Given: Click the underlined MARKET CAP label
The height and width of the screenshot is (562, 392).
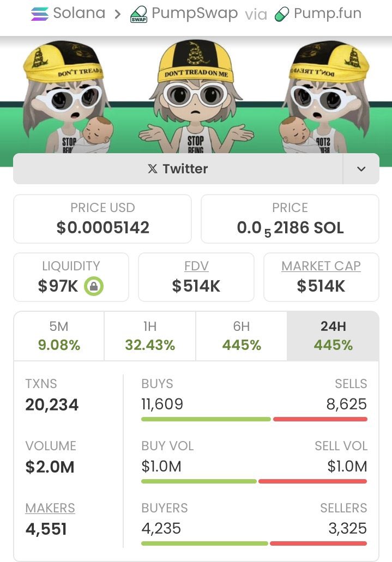Looking at the screenshot, I should point(321,266).
